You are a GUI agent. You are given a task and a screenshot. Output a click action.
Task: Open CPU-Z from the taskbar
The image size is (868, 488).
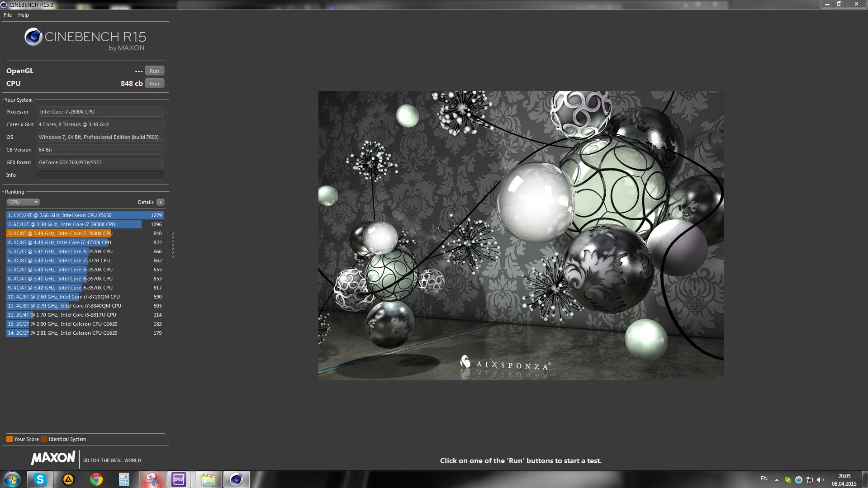click(179, 479)
